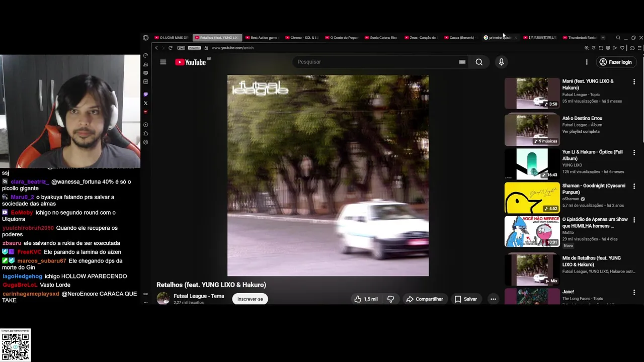Click Inscrever-se subscribe button

[250, 299]
